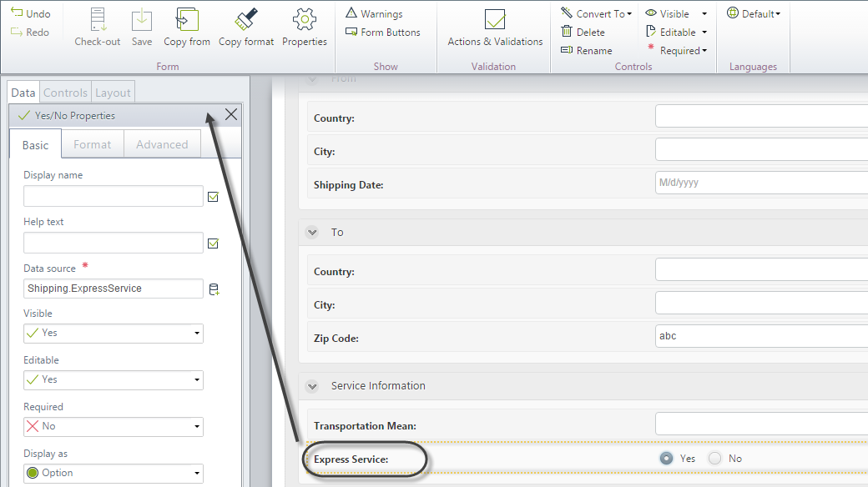Switch to the Controls tab
The width and height of the screenshot is (868, 487).
click(x=65, y=93)
